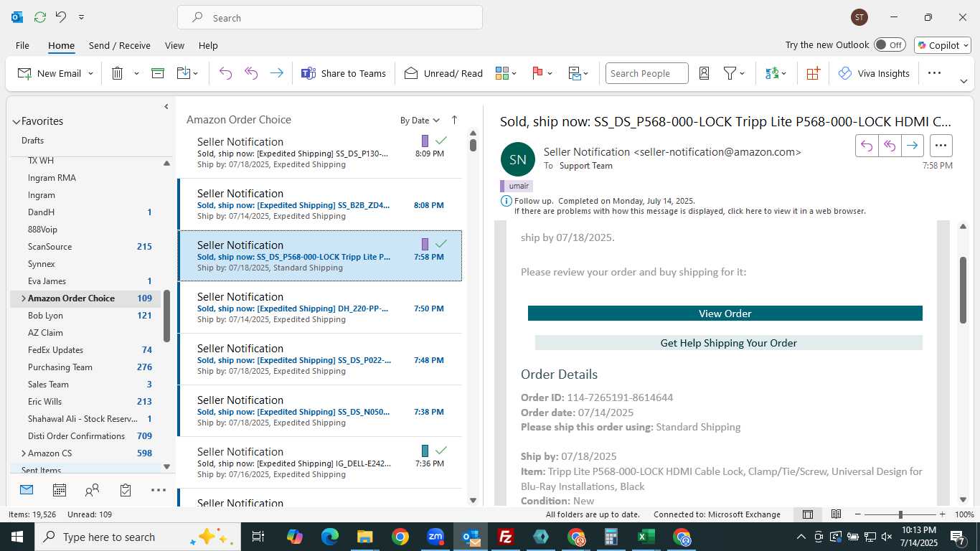The image size is (980, 551).
Task: Click the ribbon Reply All icon
Action: point(251,73)
